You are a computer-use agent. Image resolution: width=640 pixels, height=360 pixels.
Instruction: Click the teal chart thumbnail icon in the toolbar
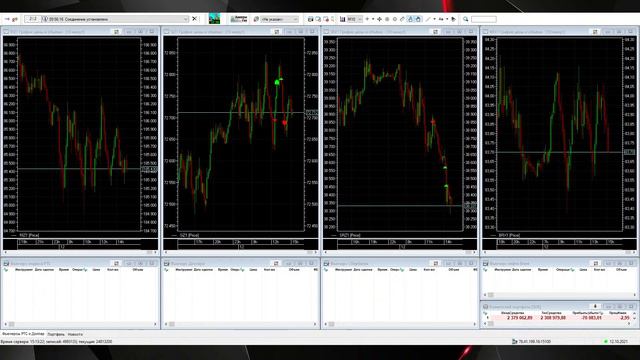coord(214,19)
